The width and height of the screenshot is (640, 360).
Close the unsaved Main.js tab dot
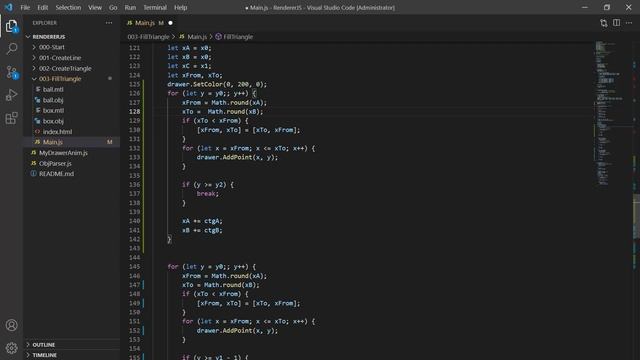(170, 23)
